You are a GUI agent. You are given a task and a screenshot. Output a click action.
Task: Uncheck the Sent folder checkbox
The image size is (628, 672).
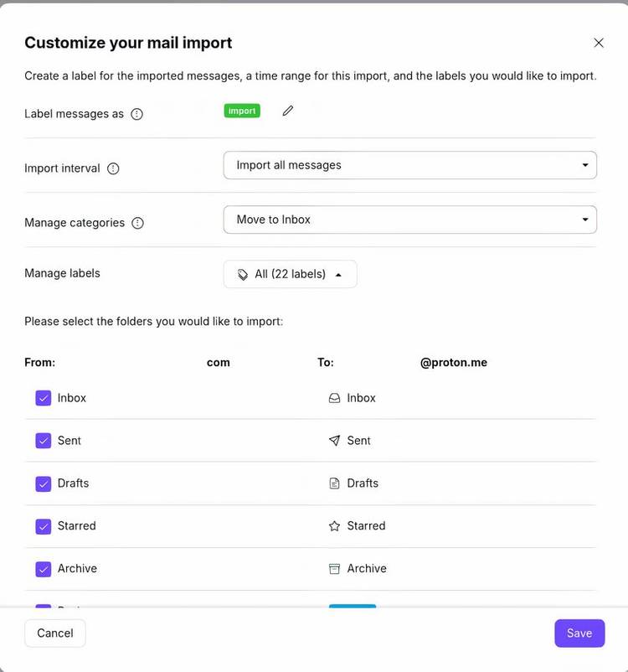(x=44, y=441)
